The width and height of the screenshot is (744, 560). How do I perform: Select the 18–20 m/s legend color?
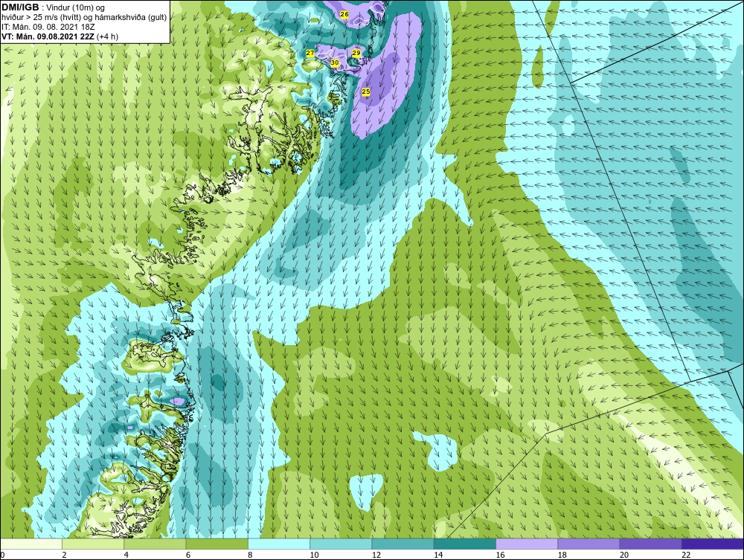click(x=589, y=544)
